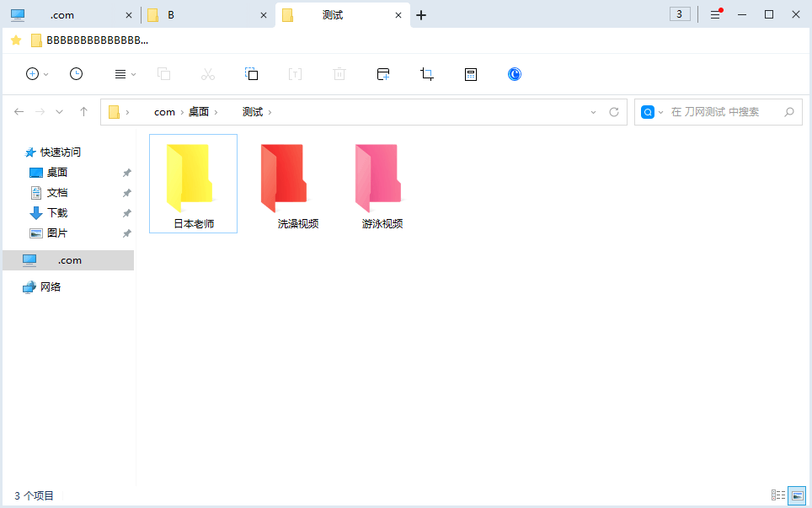Open the hamburger menu near the window controls

(x=714, y=14)
